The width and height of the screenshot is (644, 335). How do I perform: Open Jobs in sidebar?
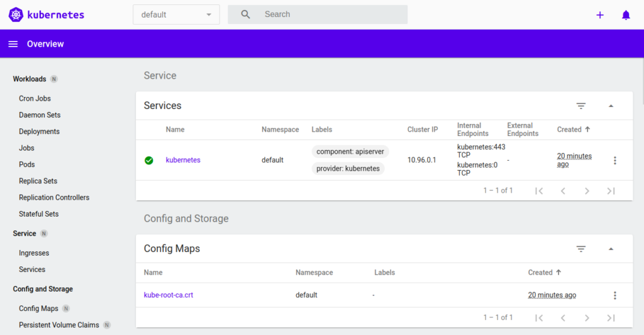(26, 148)
